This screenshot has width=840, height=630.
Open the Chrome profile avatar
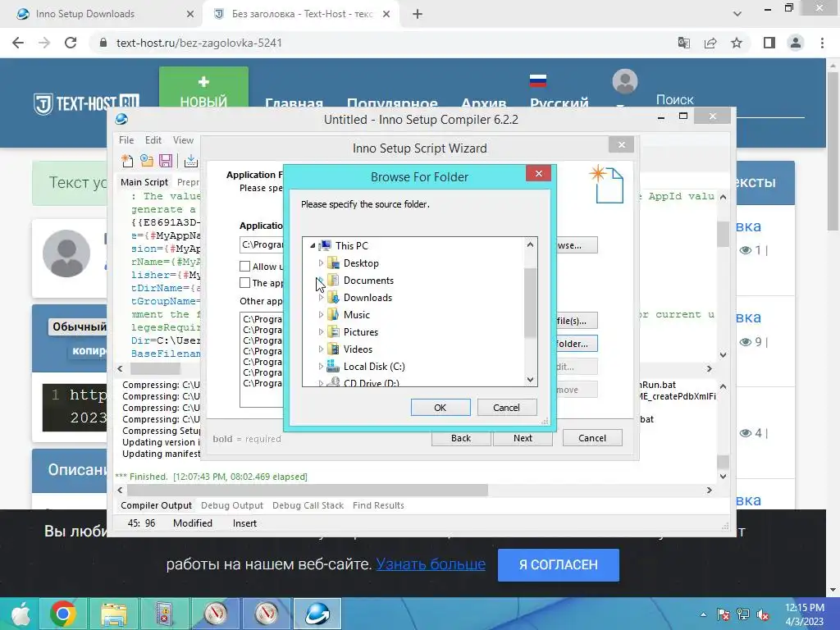click(796, 43)
